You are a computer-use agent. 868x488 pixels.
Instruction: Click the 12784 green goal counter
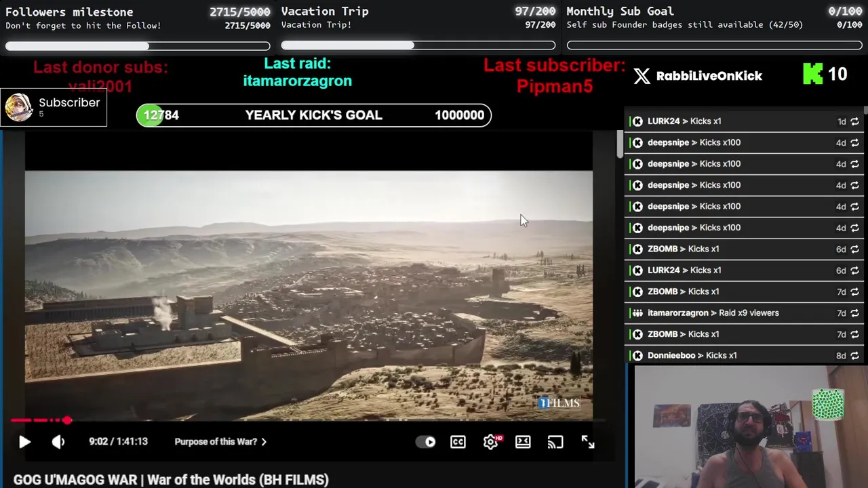click(161, 115)
